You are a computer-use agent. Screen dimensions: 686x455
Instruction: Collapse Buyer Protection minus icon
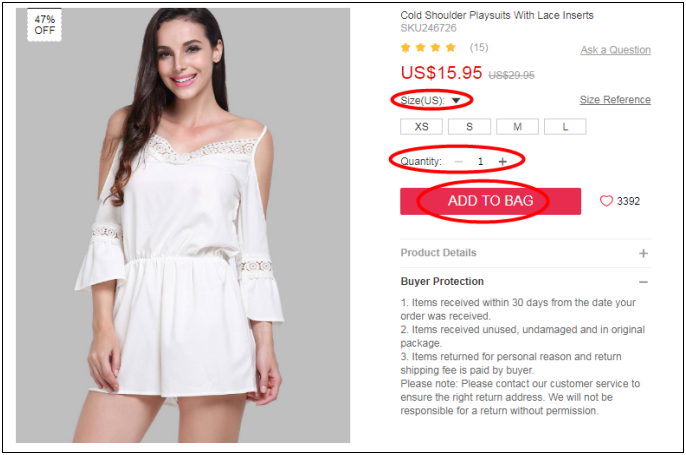pos(643,282)
